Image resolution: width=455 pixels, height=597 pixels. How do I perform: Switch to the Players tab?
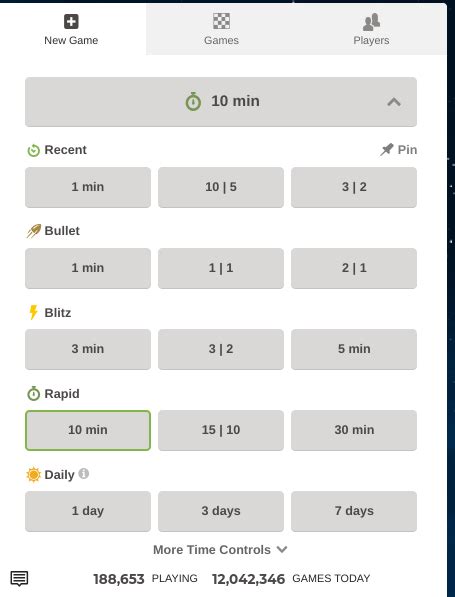click(x=371, y=29)
